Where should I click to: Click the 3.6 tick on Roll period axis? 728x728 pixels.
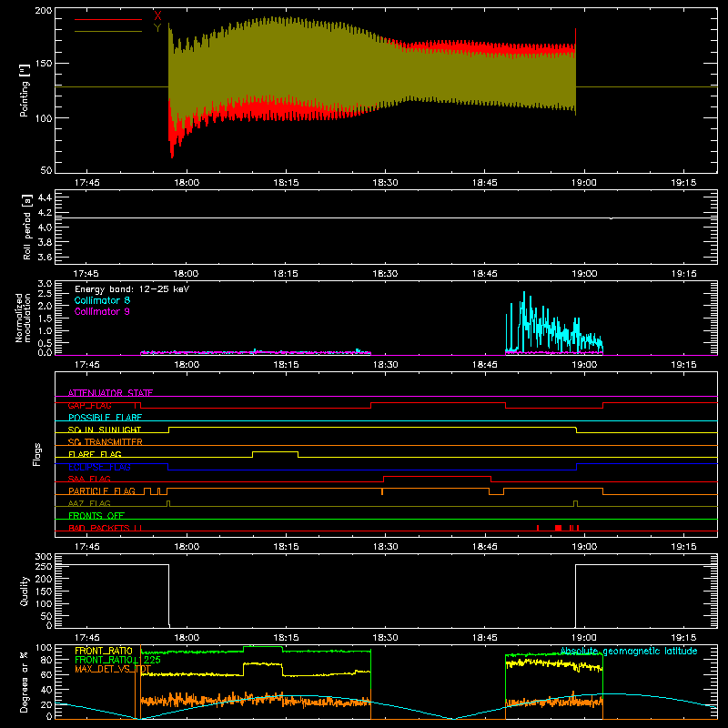[45, 258]
